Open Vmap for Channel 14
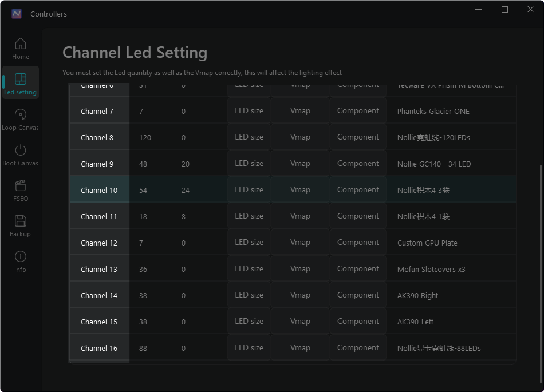This screenshot has height=392, width=544. click(x=300, y=295)
